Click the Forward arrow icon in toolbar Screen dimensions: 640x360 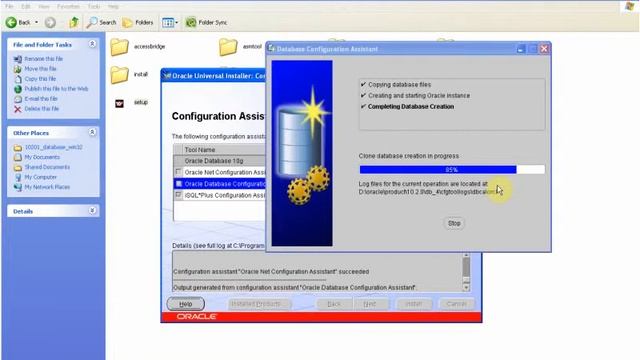point(50,22)
